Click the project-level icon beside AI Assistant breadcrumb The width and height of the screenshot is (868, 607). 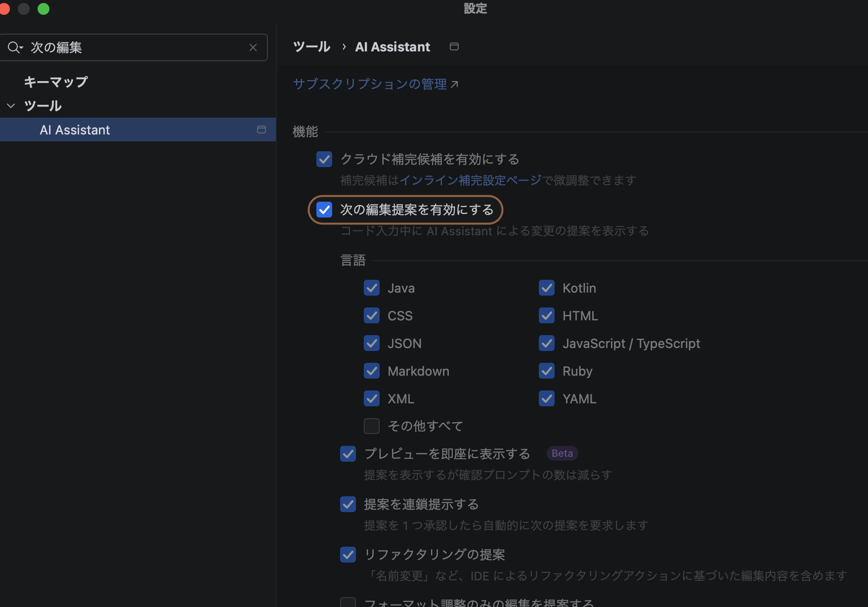454,46
